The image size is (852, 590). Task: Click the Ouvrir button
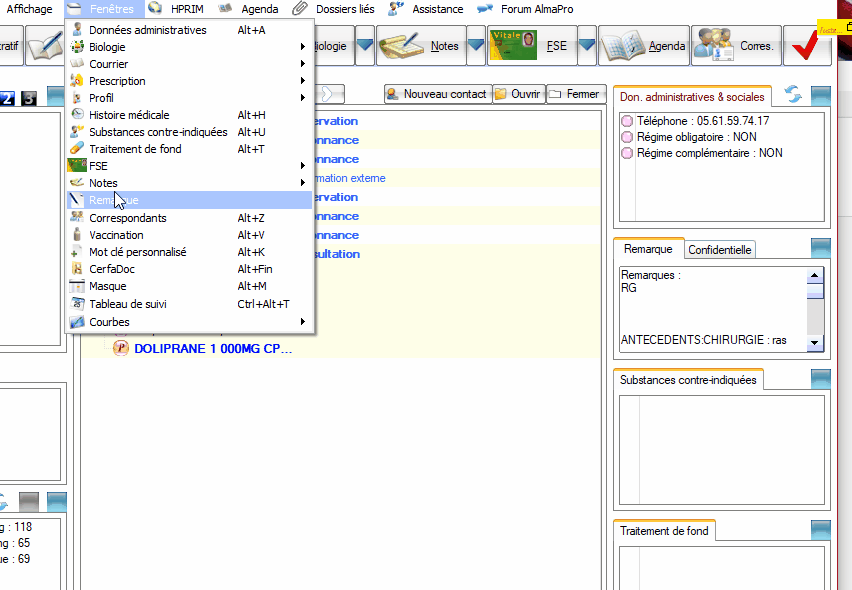(517, 94)
